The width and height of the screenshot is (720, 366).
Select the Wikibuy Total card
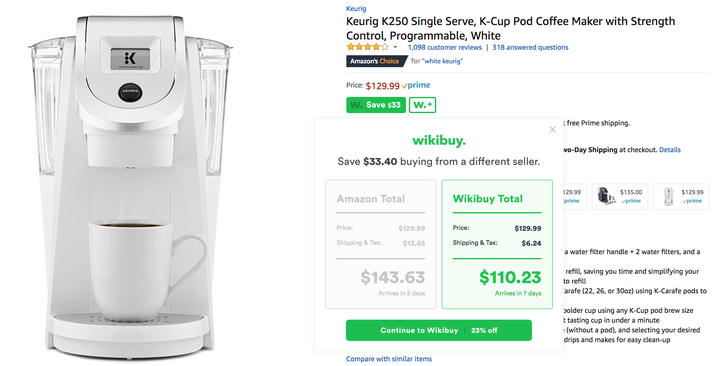[497, 244]
